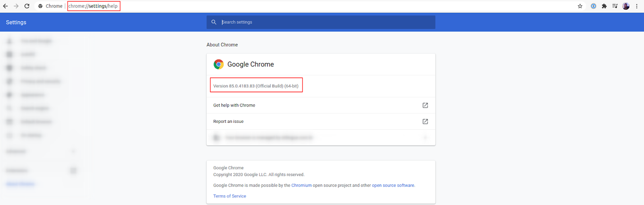This screenshot has width=644, height=205.
Task: Open the Chromium project link
Action: tap(301, 186)
